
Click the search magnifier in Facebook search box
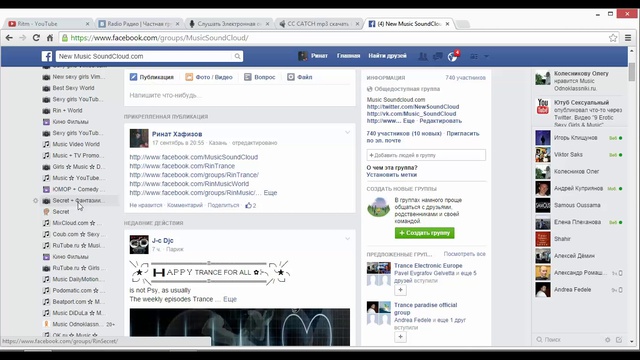coord(237,56)
